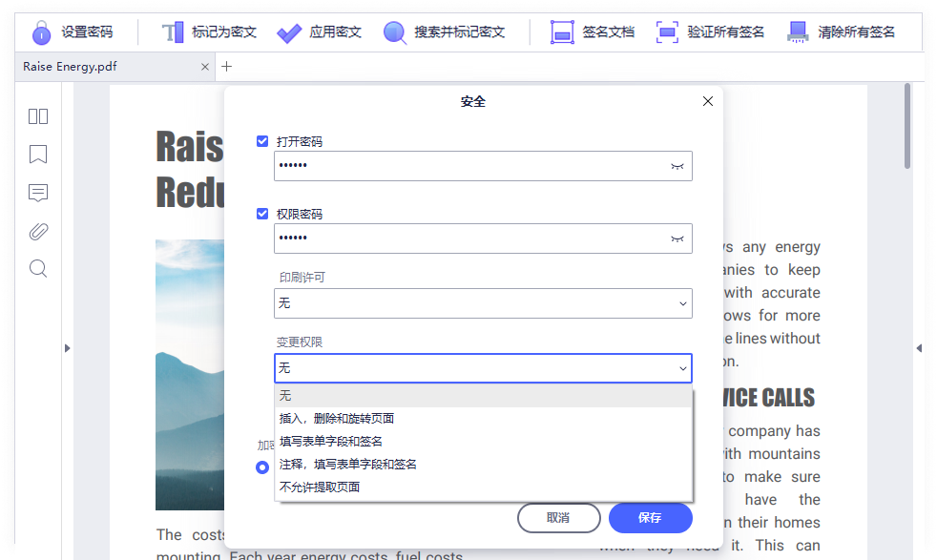This screenshot has height=560, width=937.
Task: Open the bookmarks panel
Action: [x=37, y=154]
